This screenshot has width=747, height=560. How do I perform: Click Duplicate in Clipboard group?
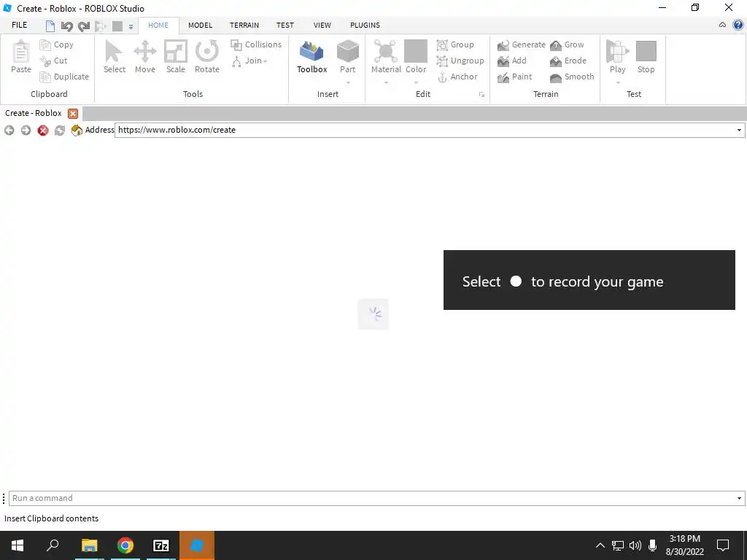coord(64,77)
